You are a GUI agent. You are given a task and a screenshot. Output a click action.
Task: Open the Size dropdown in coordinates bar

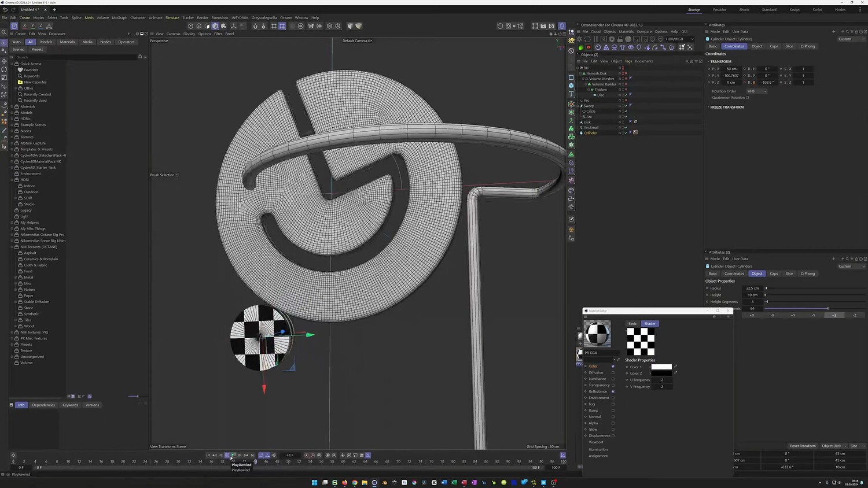856,446
